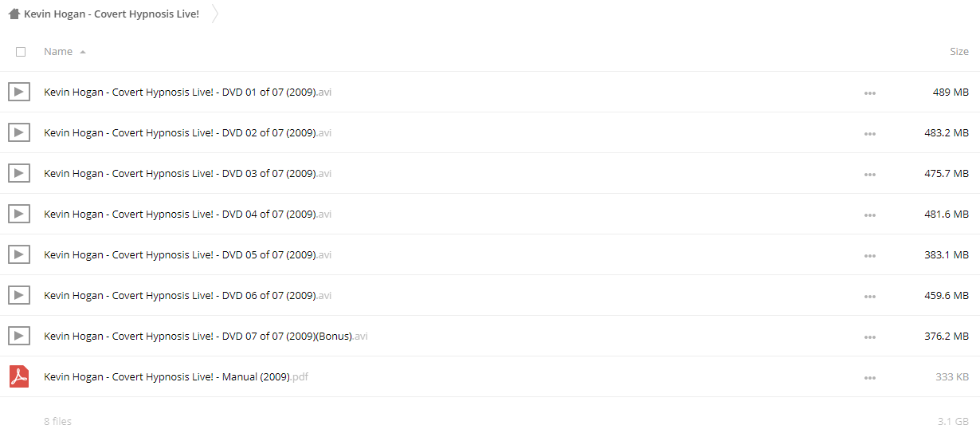Click video icon for DVD 07 Bonus file

(19, 336)
